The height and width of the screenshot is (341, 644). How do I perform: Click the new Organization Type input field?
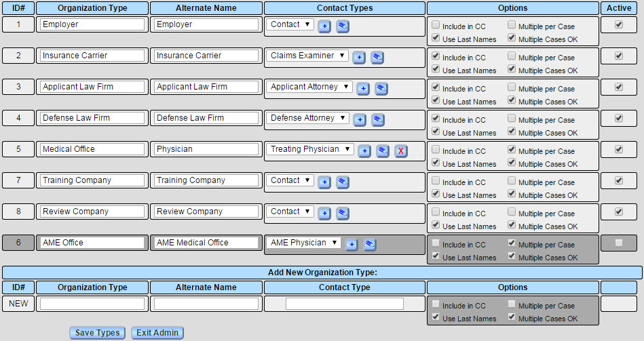(x=92, y=304)
